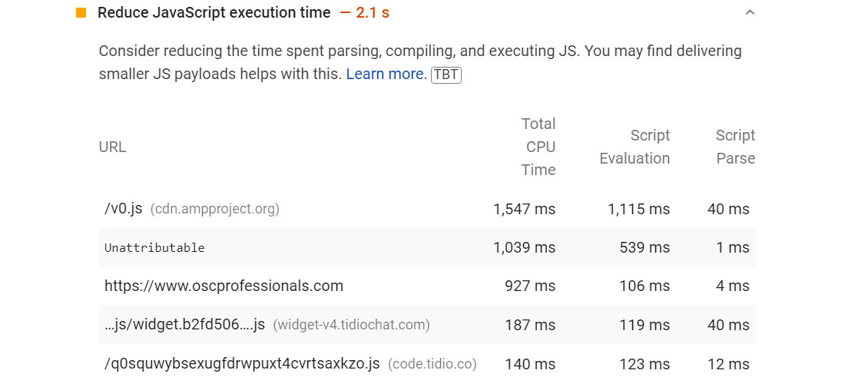Open the /q0squwybsexugfdrwpuxt4cvrtsaxkzo.js script URL

pos(242,364)
